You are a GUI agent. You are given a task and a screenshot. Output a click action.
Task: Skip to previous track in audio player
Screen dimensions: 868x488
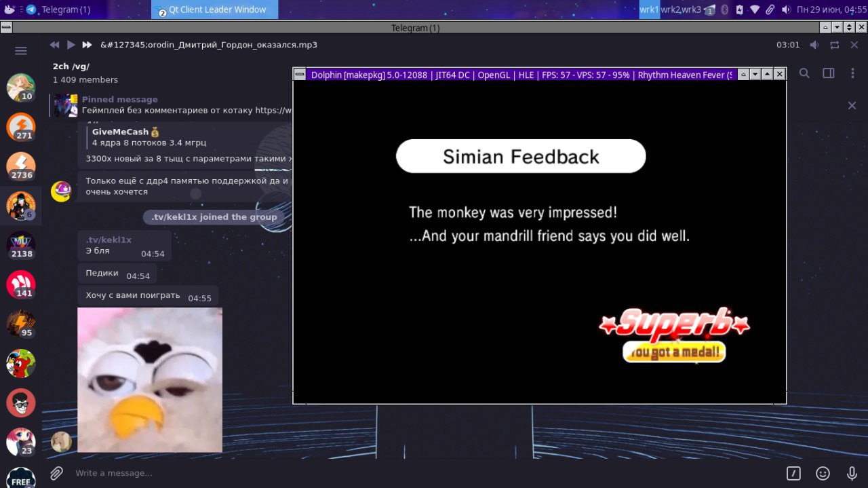54,45
